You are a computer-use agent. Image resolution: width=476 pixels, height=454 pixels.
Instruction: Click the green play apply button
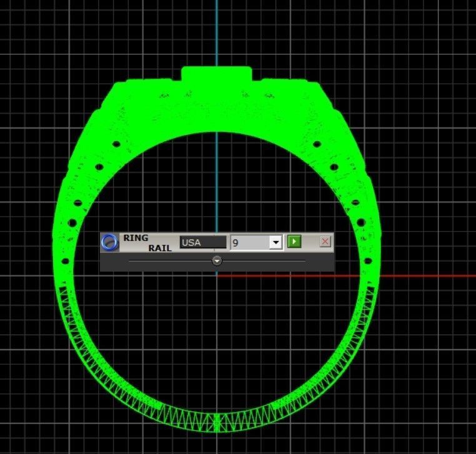(294, 242)
